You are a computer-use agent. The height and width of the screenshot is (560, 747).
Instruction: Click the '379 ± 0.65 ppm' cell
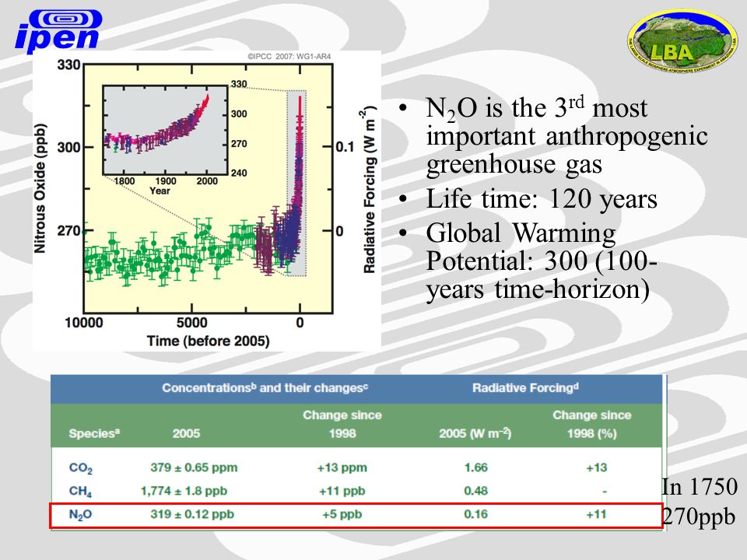pyautogui.click(x=194, y=467)
